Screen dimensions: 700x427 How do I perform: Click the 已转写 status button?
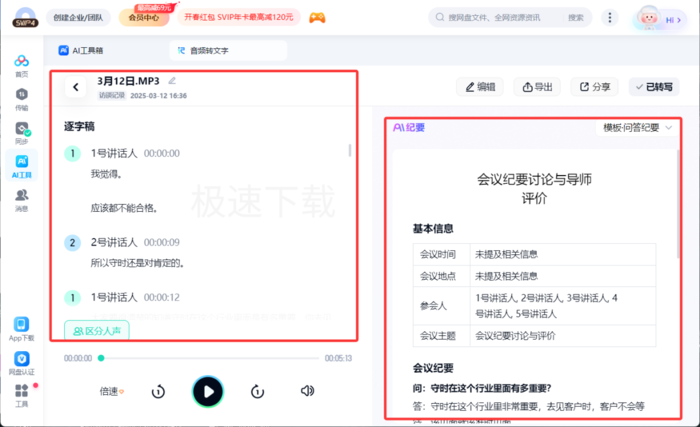654,87
